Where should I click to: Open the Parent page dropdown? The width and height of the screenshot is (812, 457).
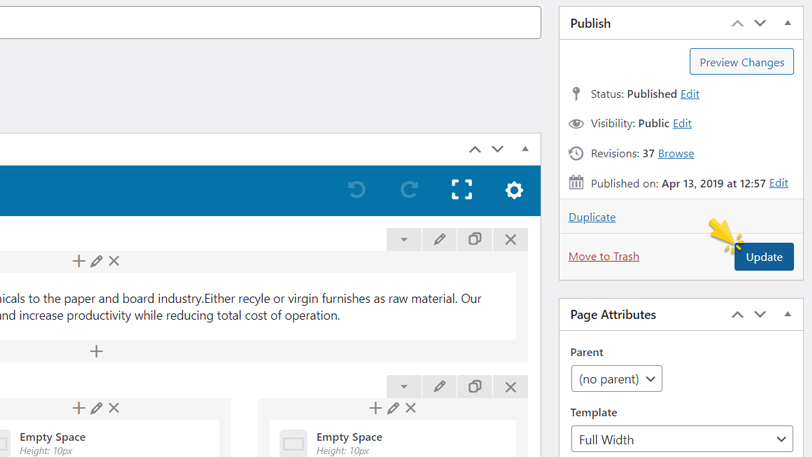(616, 379)
